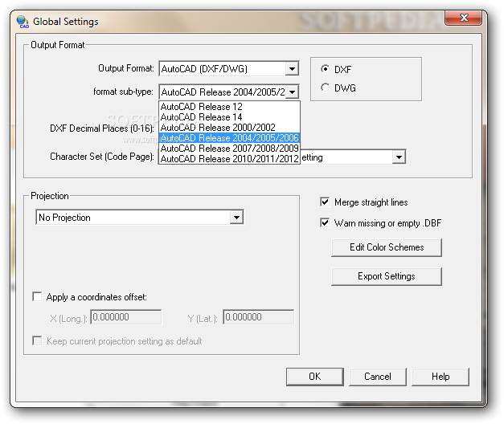Confirm with the OK button
The image size is (504, 424).
click(314, 377)
